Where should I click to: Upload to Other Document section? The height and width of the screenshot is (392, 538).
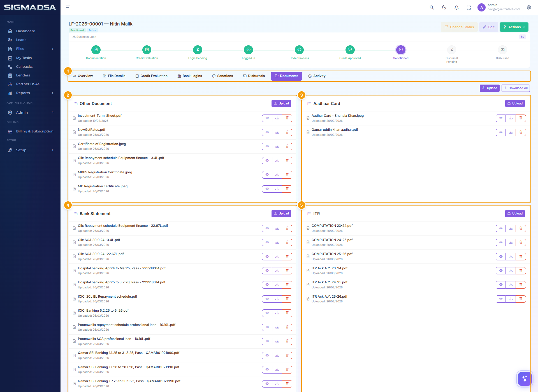[281, 104]
